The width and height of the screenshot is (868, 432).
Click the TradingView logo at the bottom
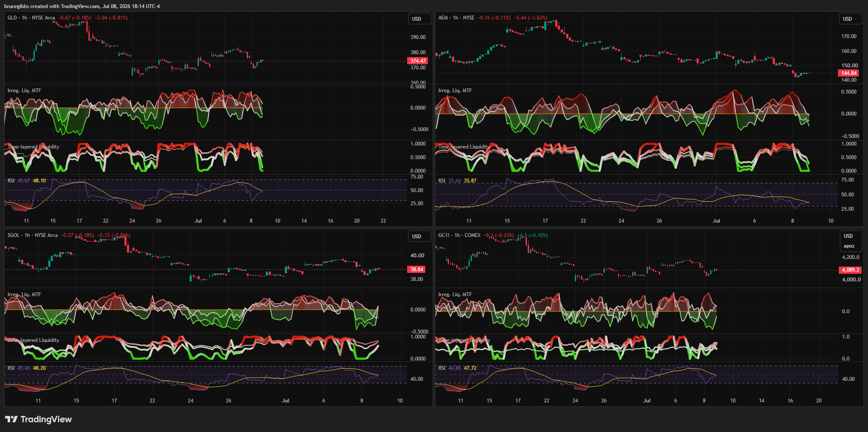(x=39, y=419)
